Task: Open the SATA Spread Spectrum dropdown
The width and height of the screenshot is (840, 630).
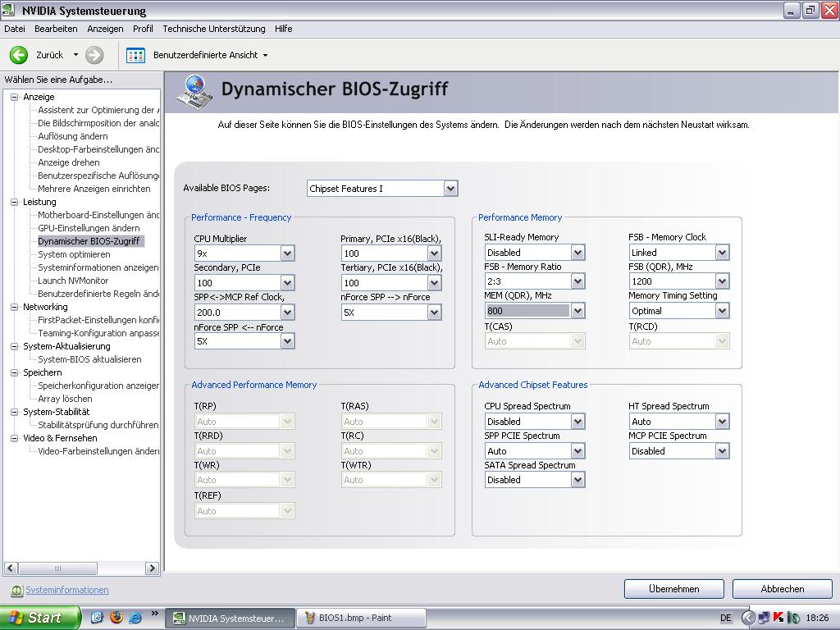Action: coord(577,480)
